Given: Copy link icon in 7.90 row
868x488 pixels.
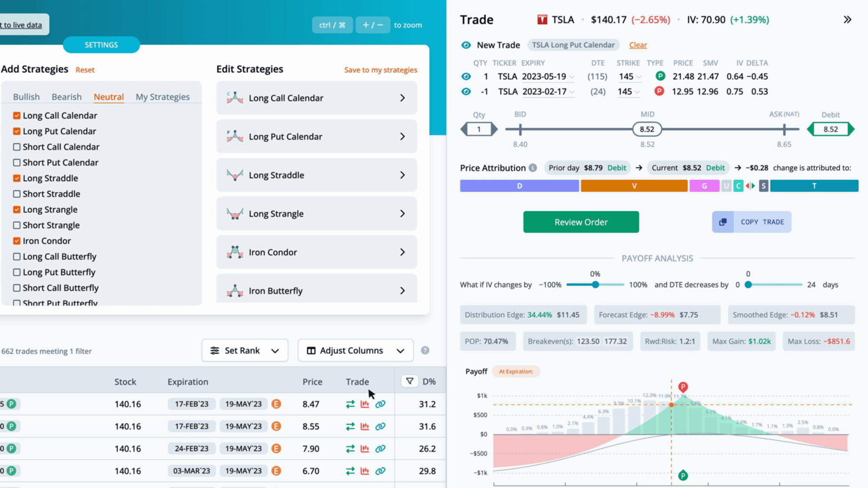Looking at the screenshot, I should (x=380, y=449).
